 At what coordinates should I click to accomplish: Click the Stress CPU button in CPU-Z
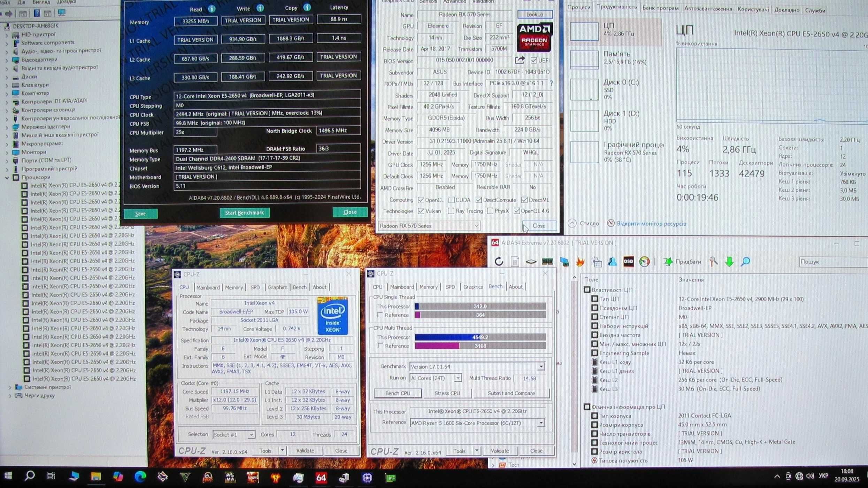[x=447, y=393]
